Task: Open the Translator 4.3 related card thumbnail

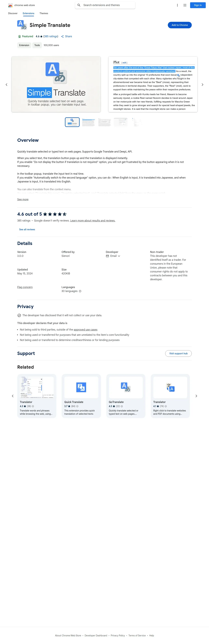Action: [37, 387]
